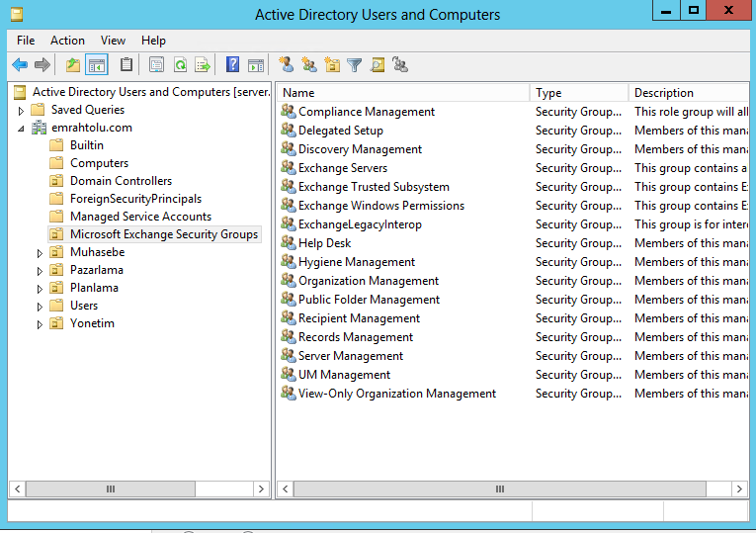756x533 pixels.
Task: Click the Compliance Management group icon
Action: tap(289, 112)
